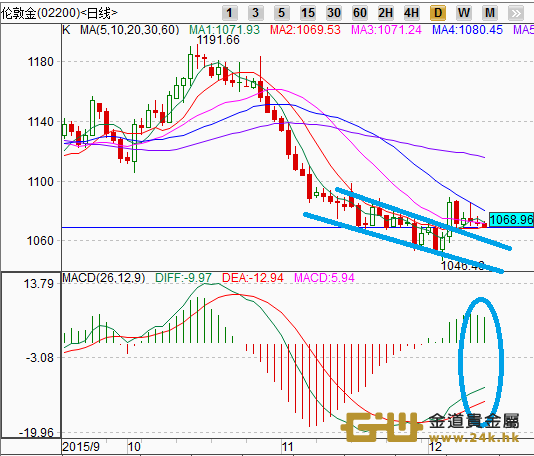Select the MA1:1071.93 green legend entry
The height and width of the screenshot is (456, 534).
tap(224, 30)
